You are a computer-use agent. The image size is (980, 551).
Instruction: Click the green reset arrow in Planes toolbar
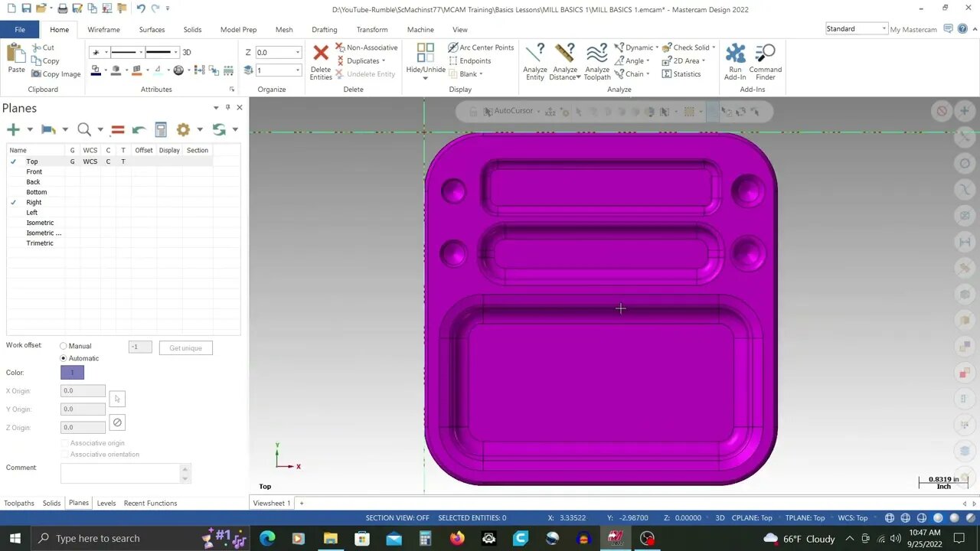click(x=139, y=130)
